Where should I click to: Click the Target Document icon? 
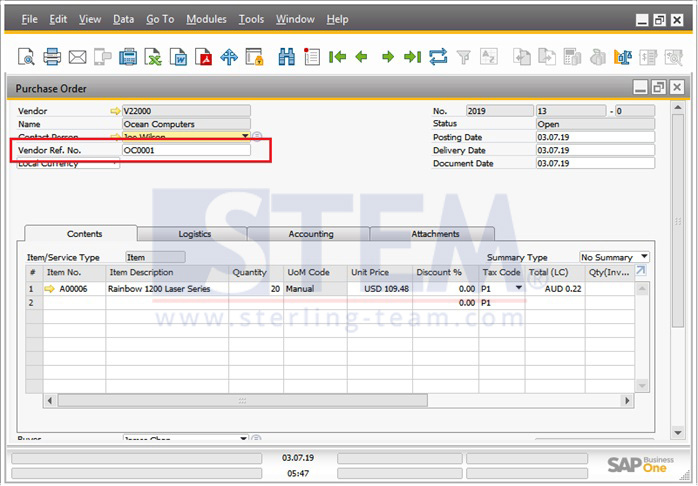(547, 57)
